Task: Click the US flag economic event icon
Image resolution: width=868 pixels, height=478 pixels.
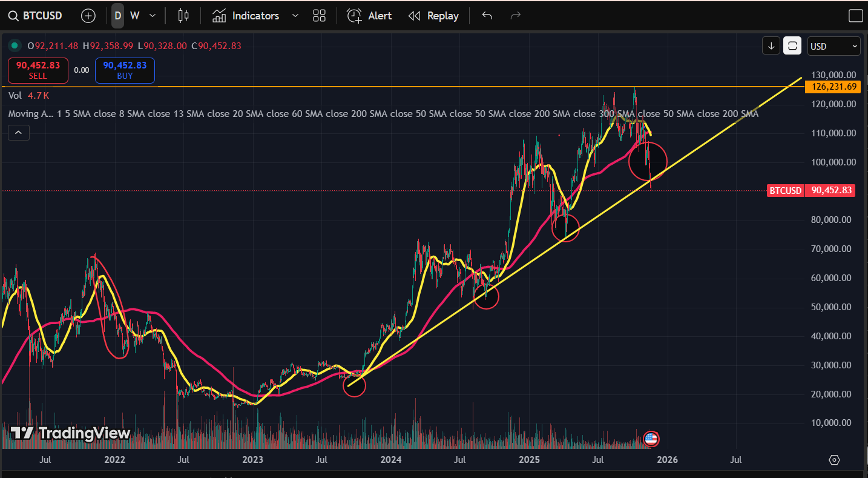Action: 651,439
